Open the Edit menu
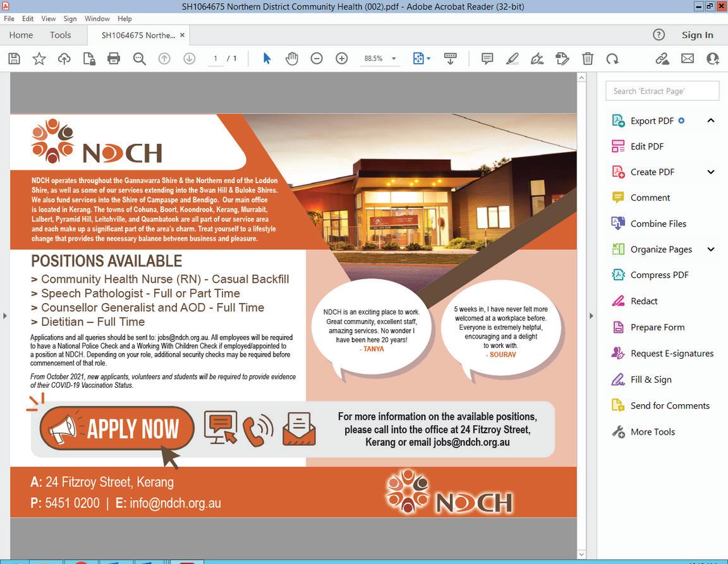Screen dimensions: 728x564 pyautogui.click(x=28, y=18)
